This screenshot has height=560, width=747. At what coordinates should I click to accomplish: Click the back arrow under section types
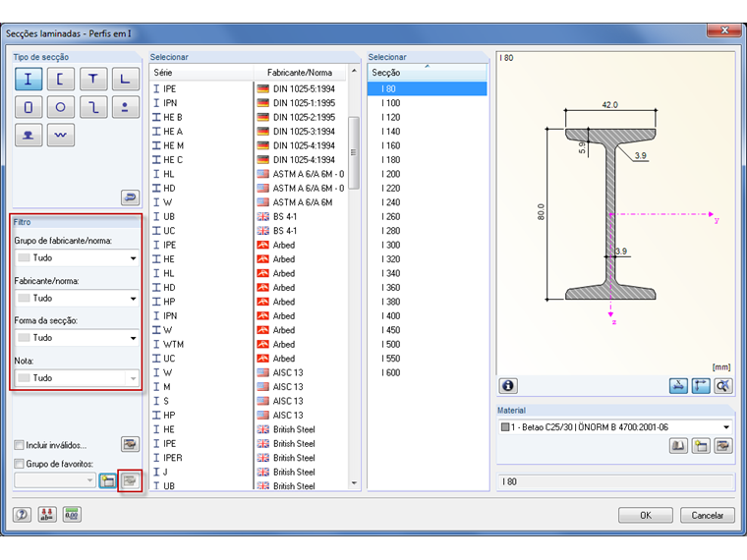130,196
